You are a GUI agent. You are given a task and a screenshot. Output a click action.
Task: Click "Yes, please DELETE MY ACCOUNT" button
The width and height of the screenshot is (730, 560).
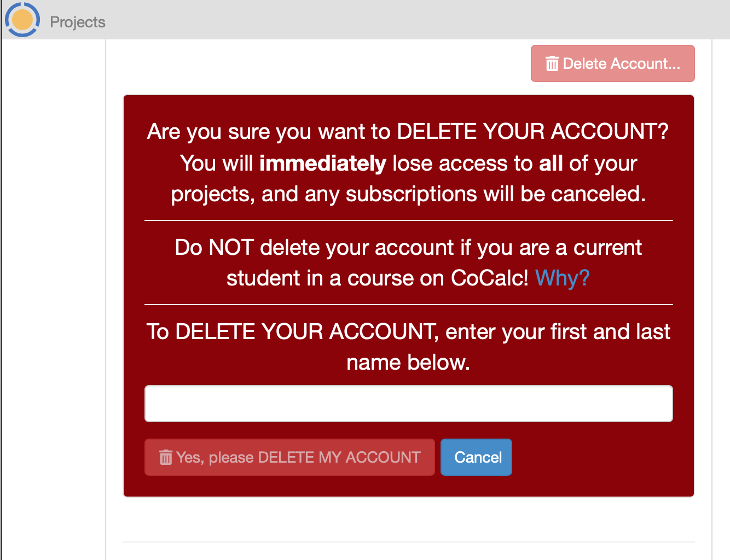pyautogui.click(x=289, y=457)
